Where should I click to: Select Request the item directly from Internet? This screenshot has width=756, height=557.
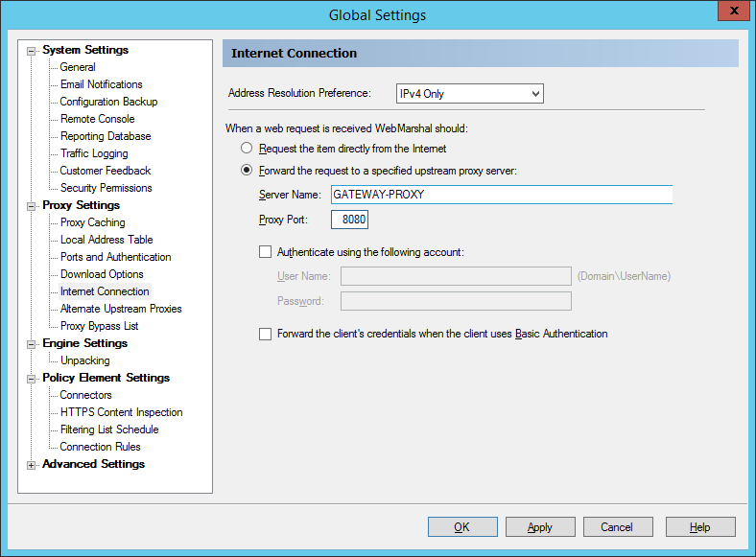click(247, 150)
